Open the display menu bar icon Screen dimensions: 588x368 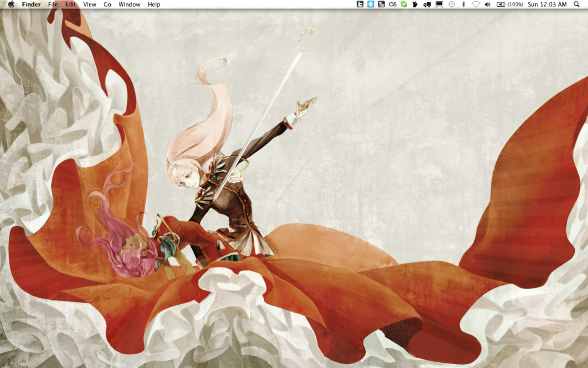click(439, 5)
